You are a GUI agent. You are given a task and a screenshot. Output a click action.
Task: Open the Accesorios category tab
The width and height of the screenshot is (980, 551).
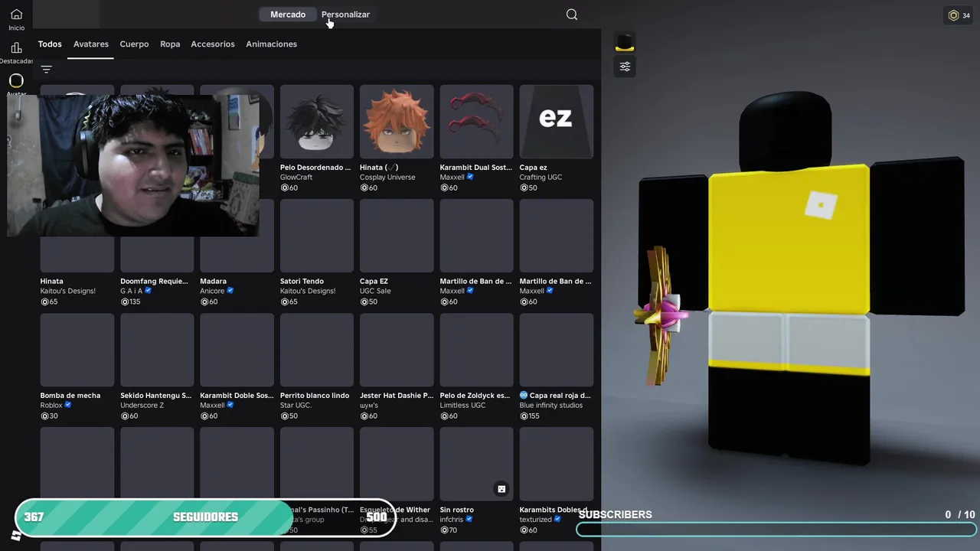213,44
